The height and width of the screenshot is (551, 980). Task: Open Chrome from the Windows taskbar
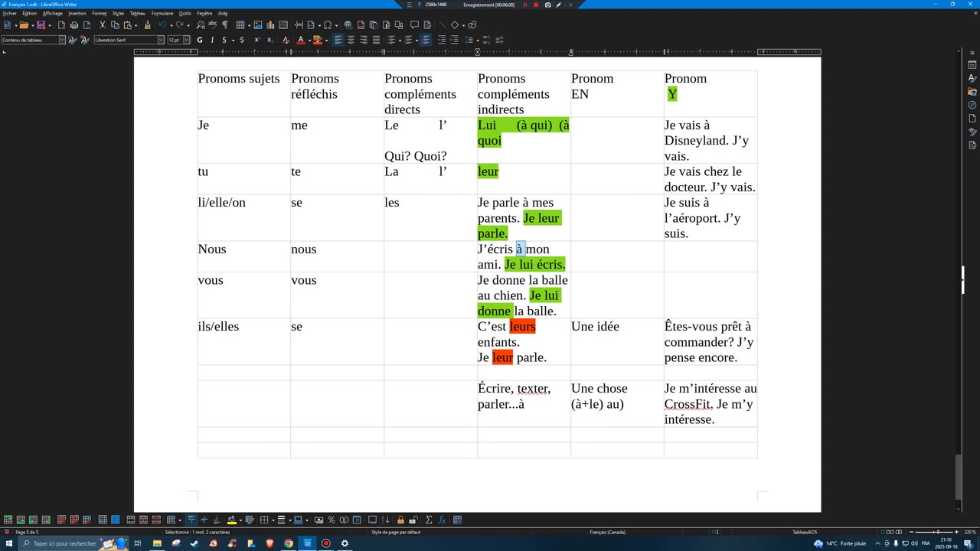click(289, 543)
